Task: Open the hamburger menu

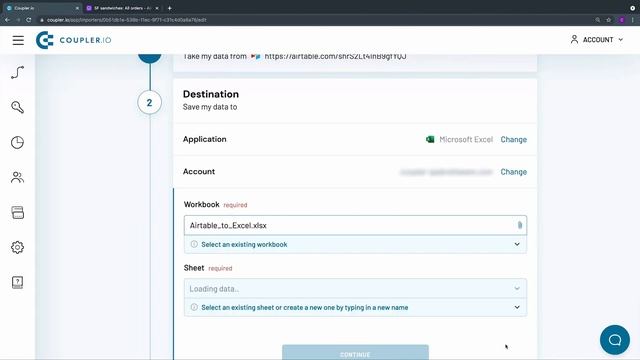Action: 18,40
